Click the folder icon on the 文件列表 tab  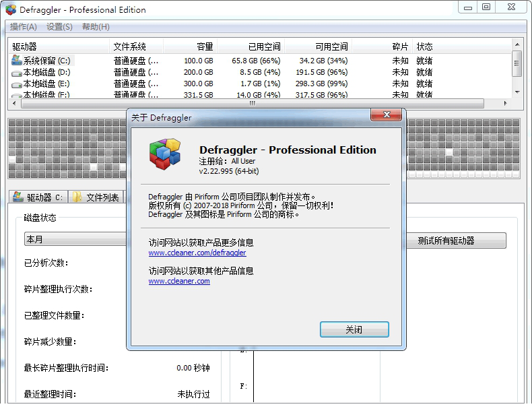(x=77, y=197)
